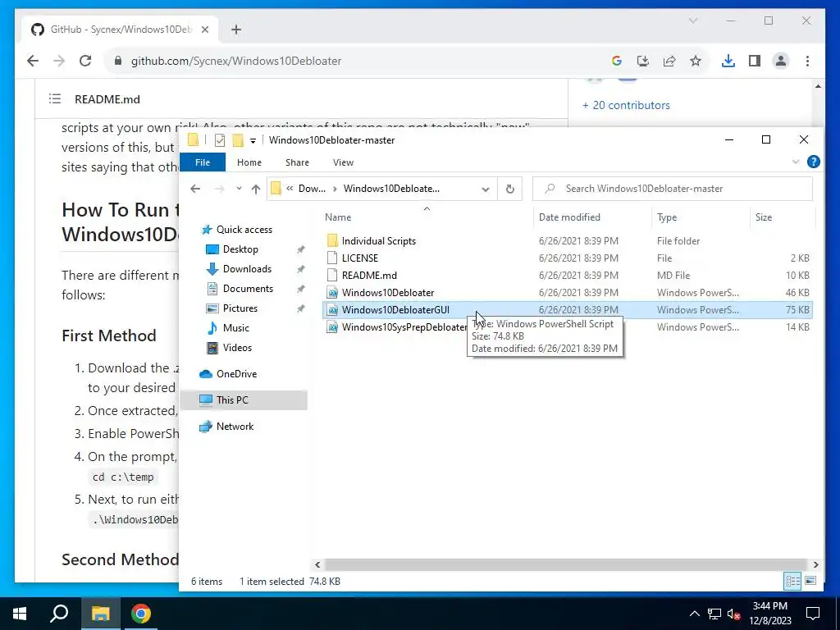Expand the Explorer ribbon chevron

coord(796,162)
